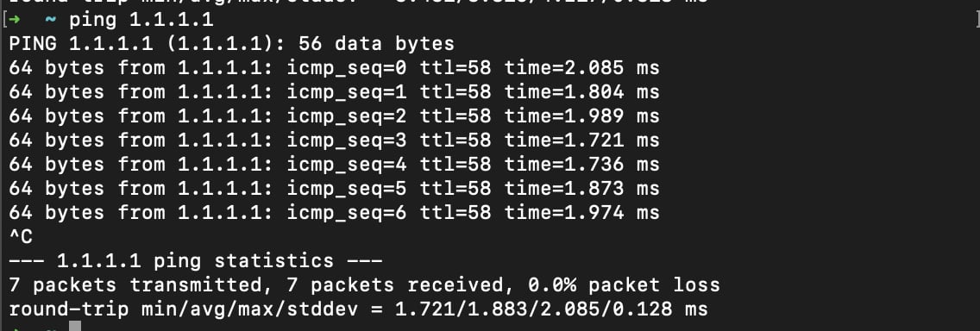Click the icmp_seq=2 text

pyautogui.click(x=346, y=116)
